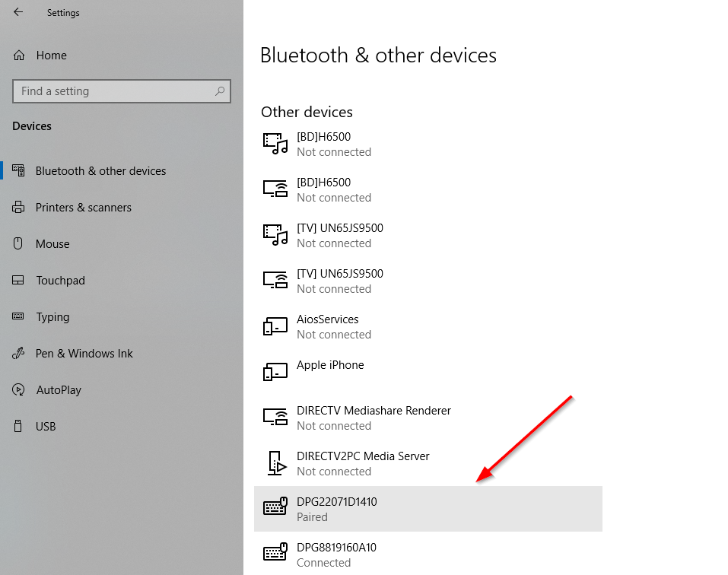
Task: Click the search magnifier icon
Action: click(x=220, y=91)
